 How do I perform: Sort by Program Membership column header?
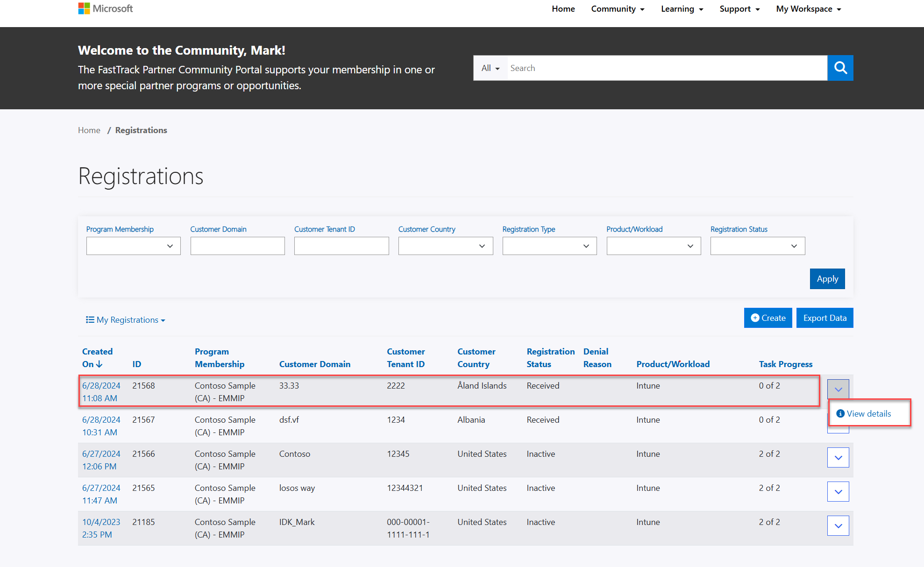(220, 358)
